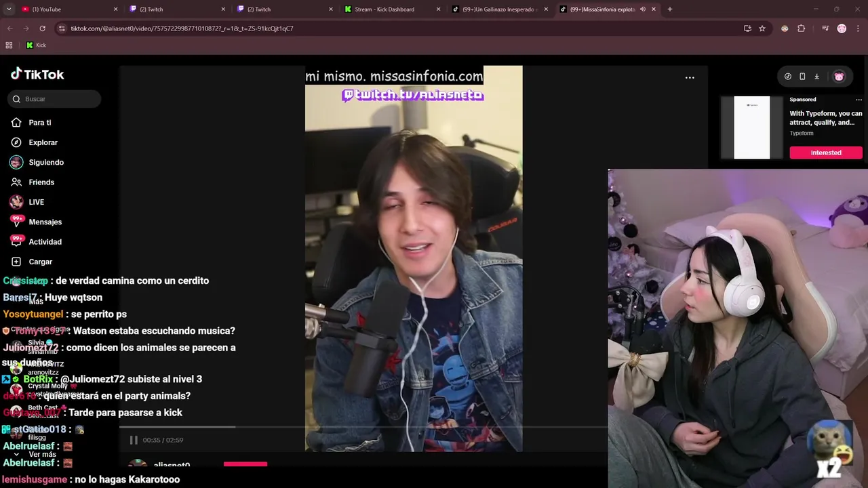Open a new browser tab
Image resolution: width=868 pixels, height=488 pixels.
670,9
